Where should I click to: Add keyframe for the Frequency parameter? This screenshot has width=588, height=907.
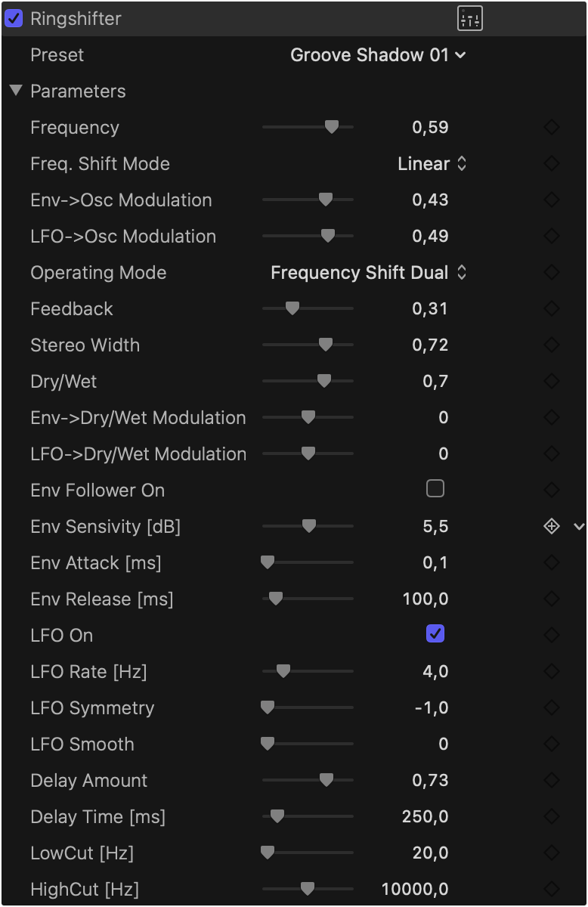[552, 128]
